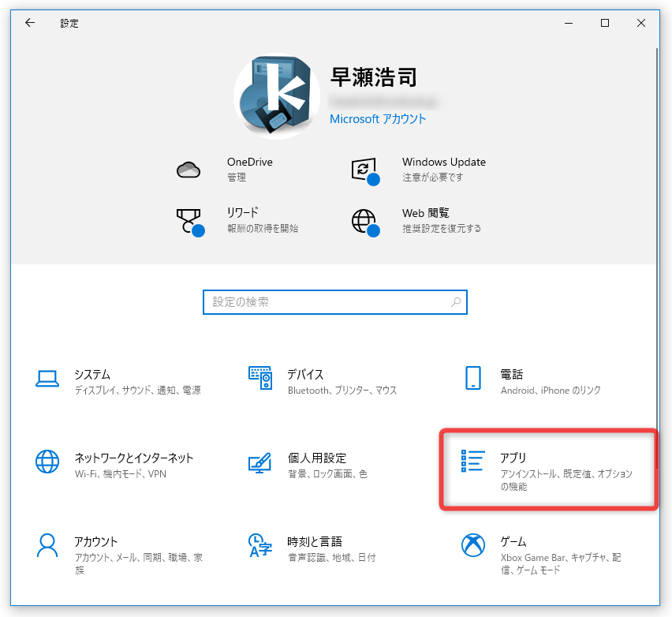The width and height of the screenshot is (672, 617).
Task: Click the ネットワークとインターネット globe icon
Action: point(47,462)
